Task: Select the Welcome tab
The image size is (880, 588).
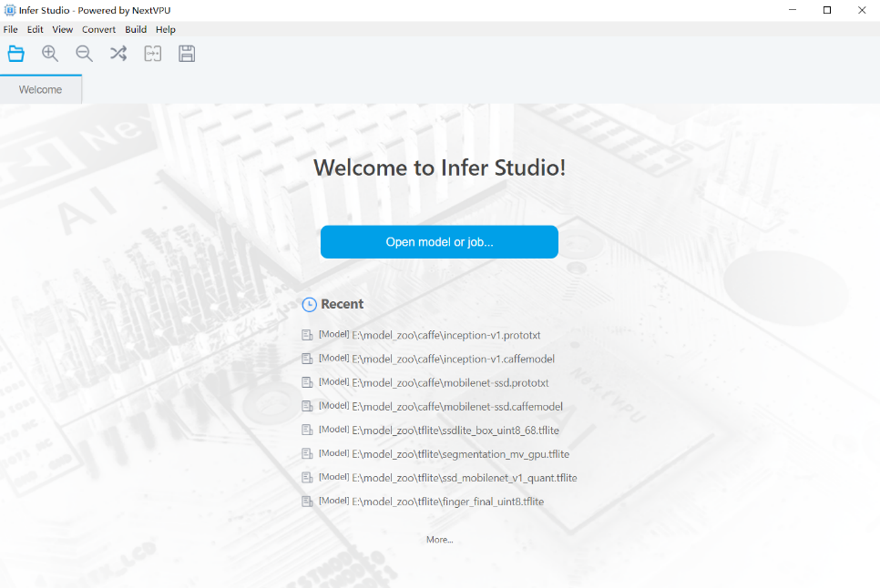Action: [x=40, y=90]
